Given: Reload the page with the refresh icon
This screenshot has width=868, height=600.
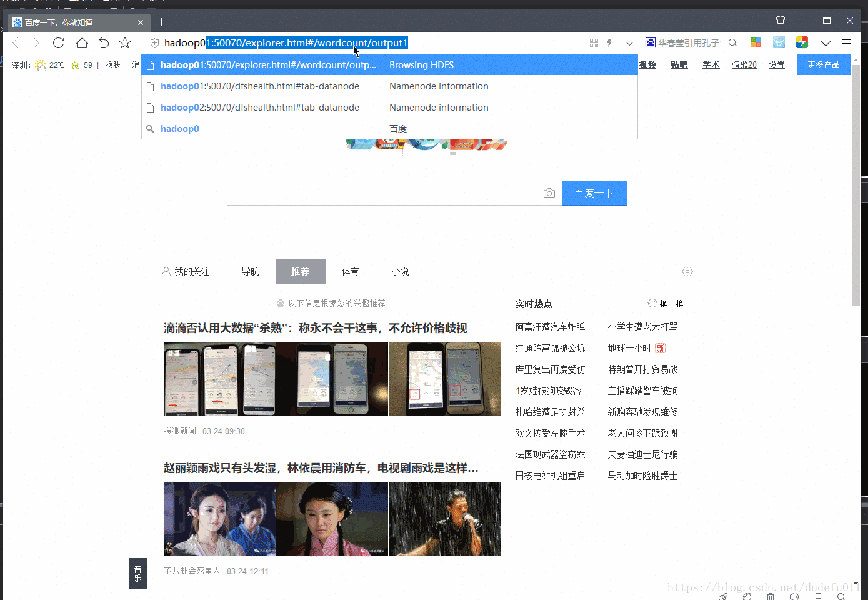Looking at the screenshot, I should click(x=59, y=42).
